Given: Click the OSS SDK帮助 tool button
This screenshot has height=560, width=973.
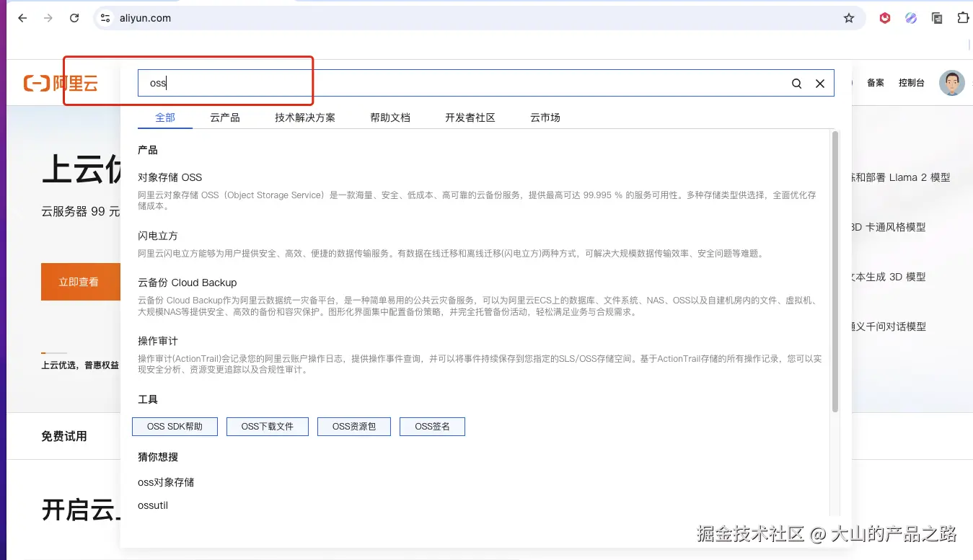Looking at the screenshot, I should [x=175, y=427].
